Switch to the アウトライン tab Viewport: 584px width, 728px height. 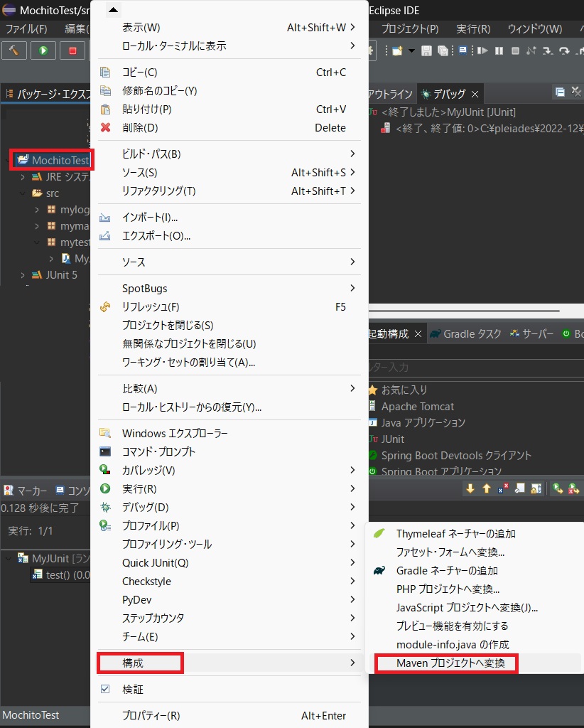(x=390, y=95)
